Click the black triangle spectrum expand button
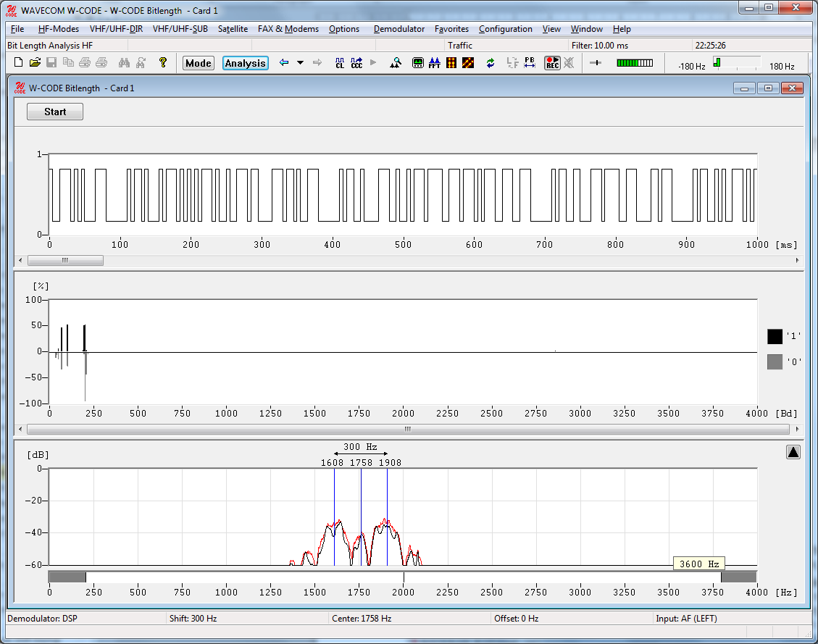Image resolution: width=818 pixels, height=644 pixels. click(793, 452)
